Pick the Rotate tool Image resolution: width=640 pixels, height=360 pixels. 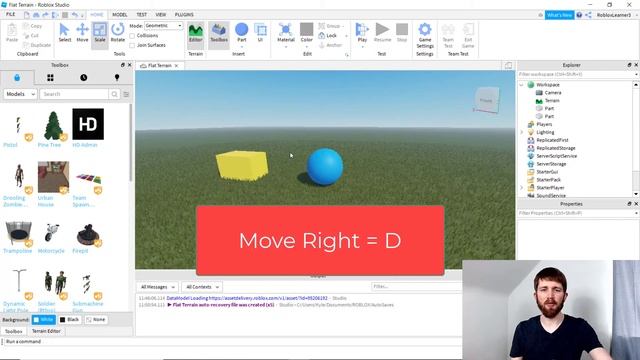click(x=118, y=33)
